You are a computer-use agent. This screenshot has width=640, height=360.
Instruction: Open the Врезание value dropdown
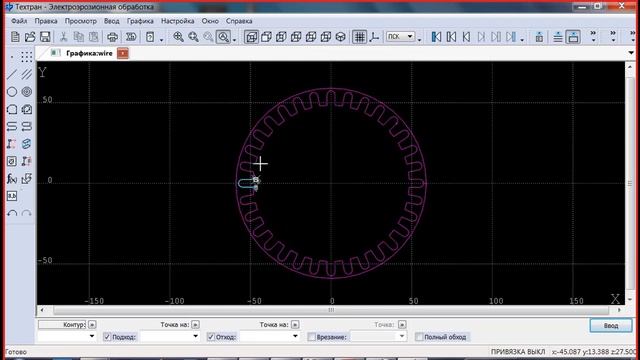tap(402, 337)
